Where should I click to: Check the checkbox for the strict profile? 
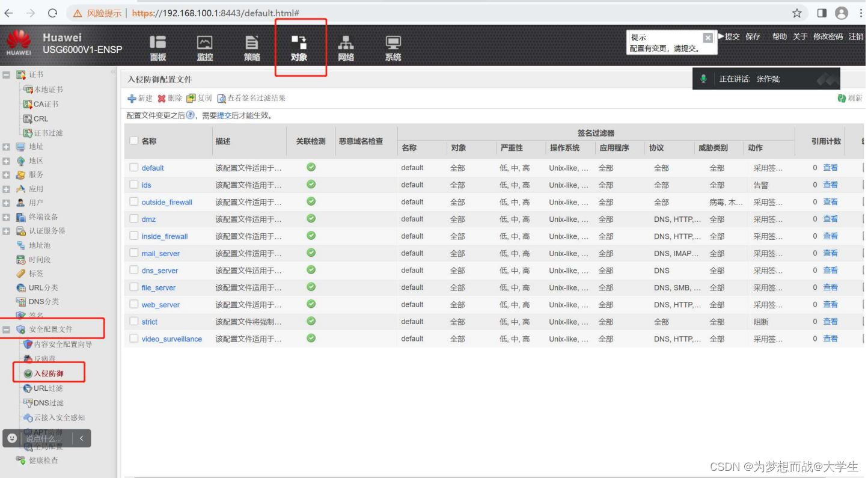(133, 321)
